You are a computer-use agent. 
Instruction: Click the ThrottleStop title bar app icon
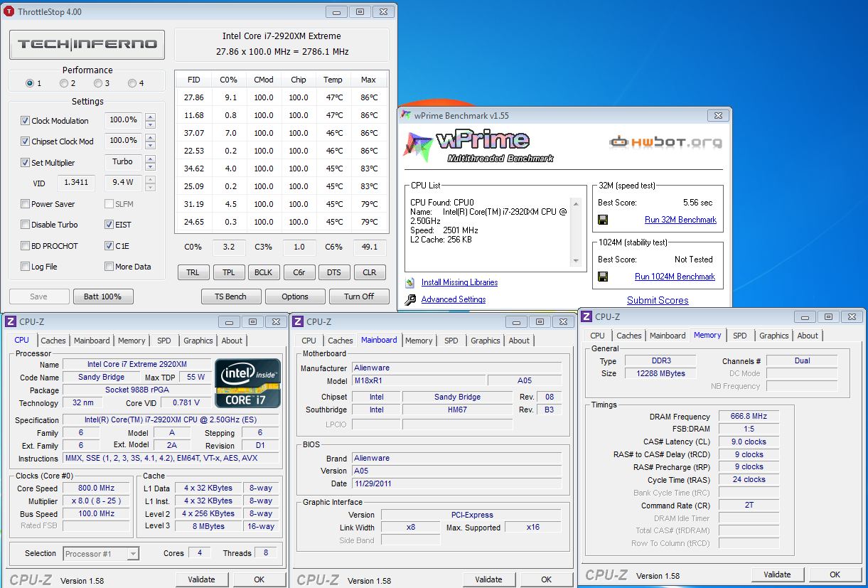[9, 11]
